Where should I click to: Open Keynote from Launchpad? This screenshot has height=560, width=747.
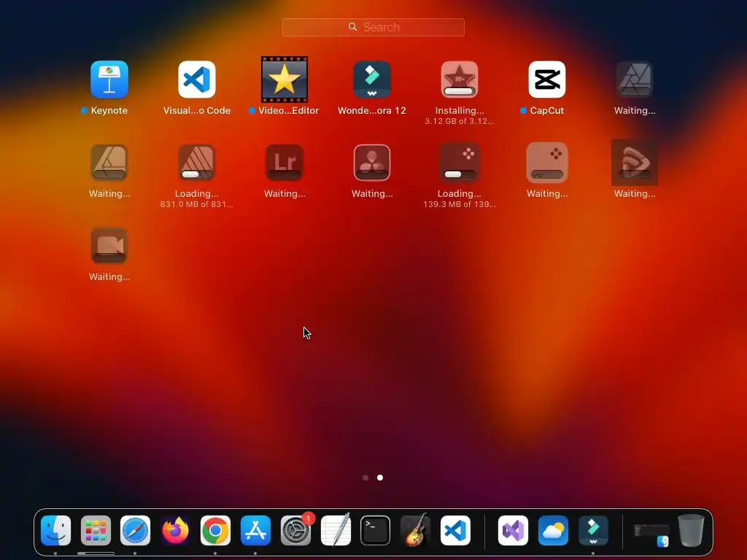[x=109, y=79]
